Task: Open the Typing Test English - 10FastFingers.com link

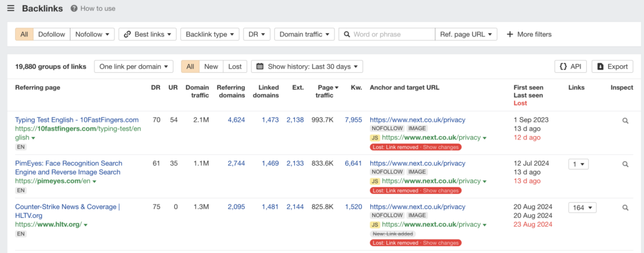Action: 77,120
